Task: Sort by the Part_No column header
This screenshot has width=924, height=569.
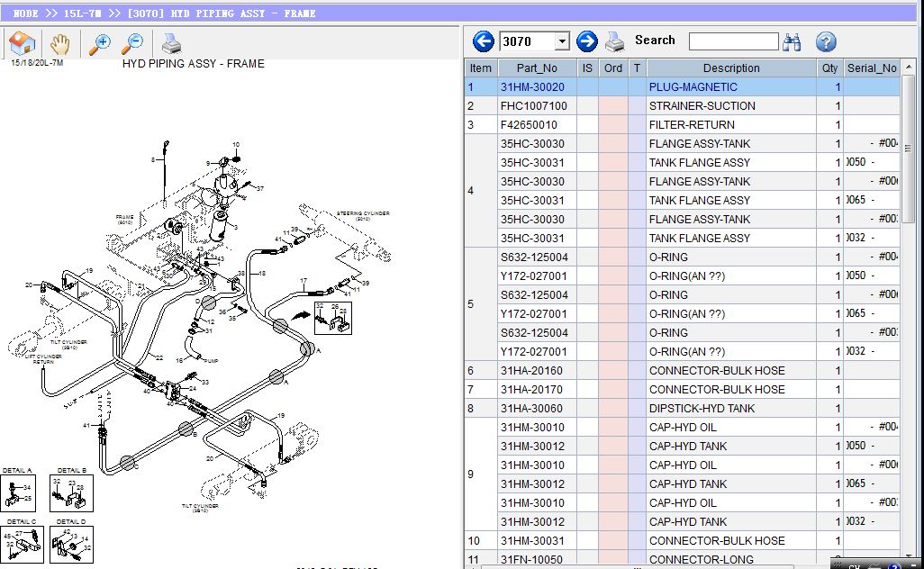Action: point(537,68)
